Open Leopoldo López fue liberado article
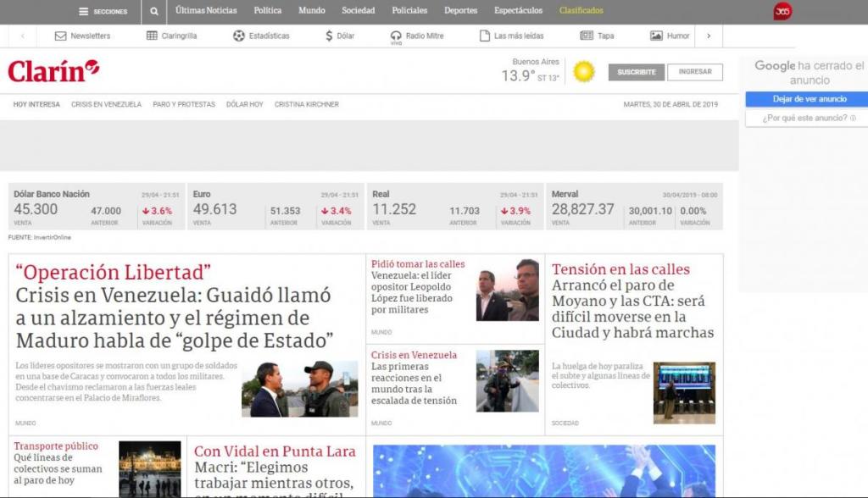This screenshot has width=868, height=498. tap(412, 292)
